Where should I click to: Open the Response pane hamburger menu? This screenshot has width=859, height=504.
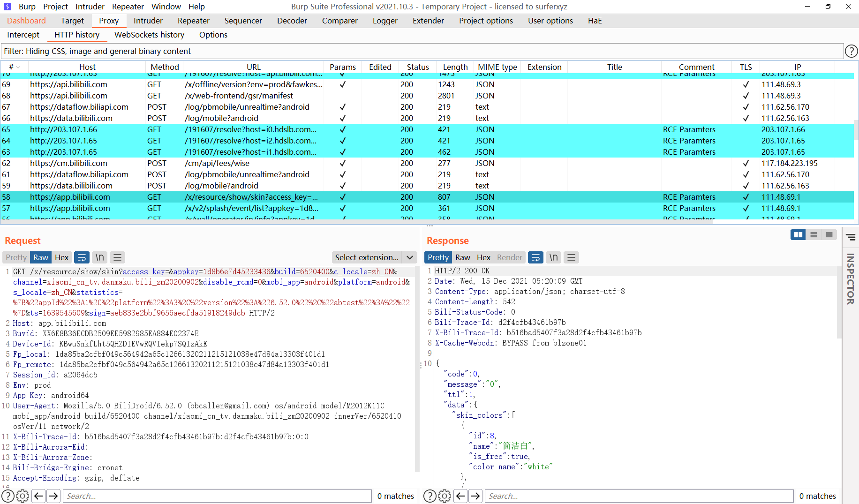click(x=571, y=257)
